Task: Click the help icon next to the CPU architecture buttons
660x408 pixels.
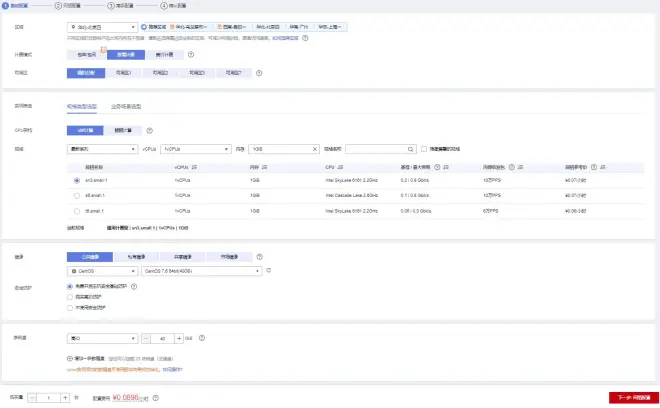Action: point(149,131)
